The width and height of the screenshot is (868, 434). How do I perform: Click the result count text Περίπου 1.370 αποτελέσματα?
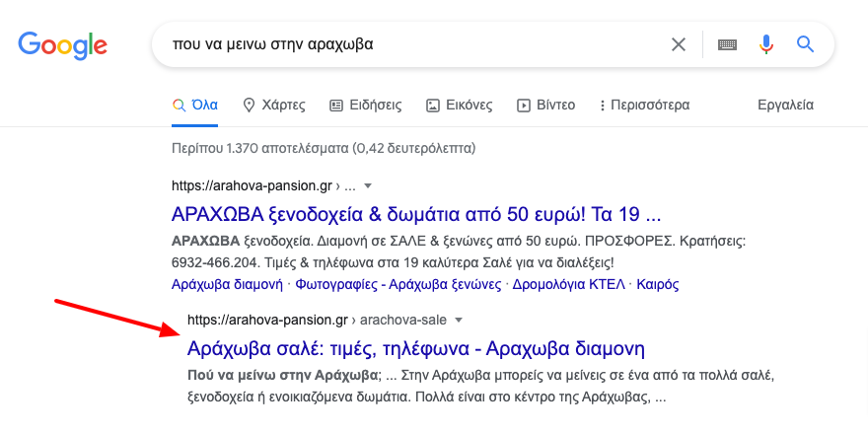tap(324, 148)
